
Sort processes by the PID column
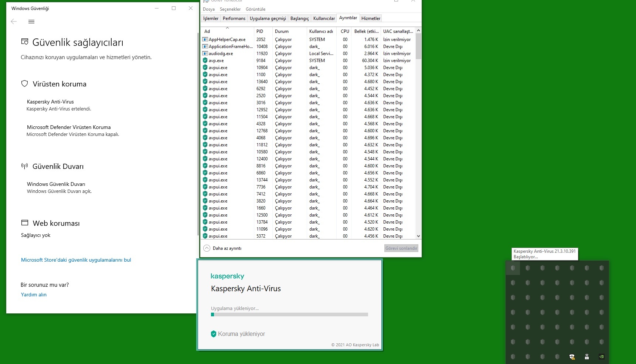[x=263, y=31]
